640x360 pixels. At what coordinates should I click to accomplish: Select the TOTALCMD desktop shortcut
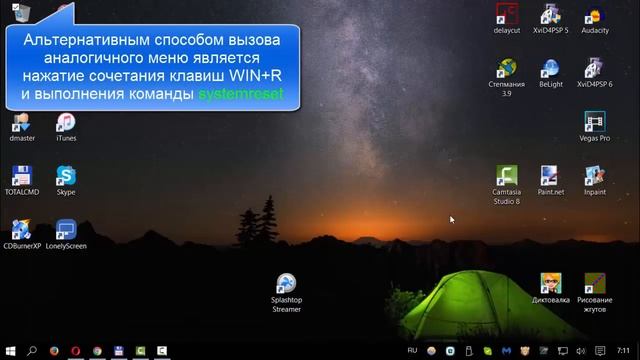(22, 180)
